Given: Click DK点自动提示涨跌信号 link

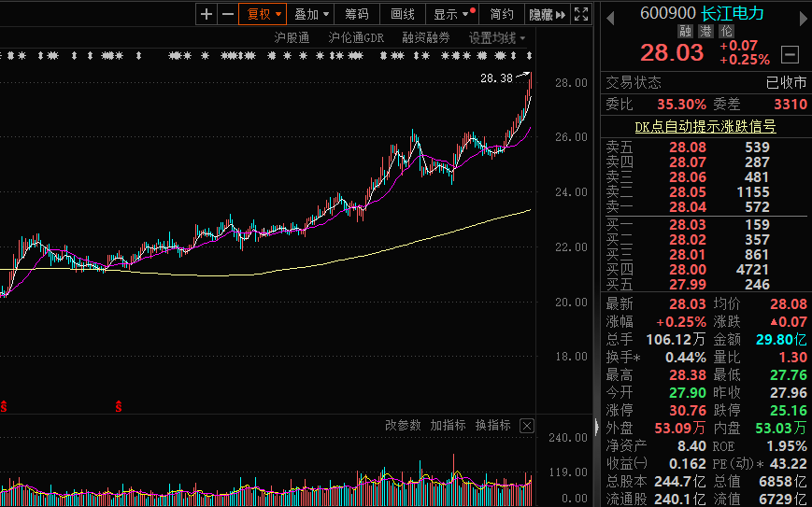Looking at the screenshot, I should pyautogui.click(x=705, y=126).
